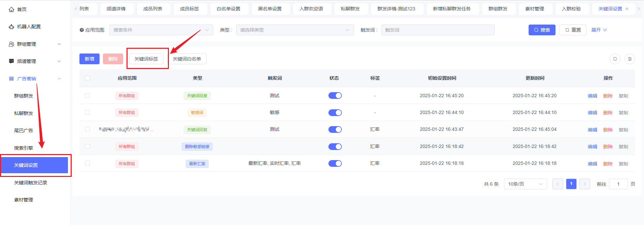Viewport: 644px width, 225px height.
Task: Open the column settings icon
Action: click(630, 59)
